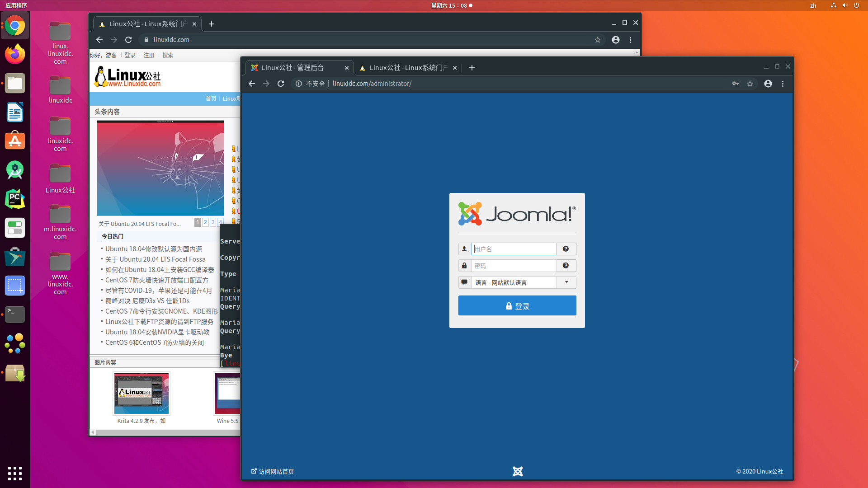Screen dimensions: 868x488
Task: Click the blue 登录 login button
Action: [x=517, y=306]
